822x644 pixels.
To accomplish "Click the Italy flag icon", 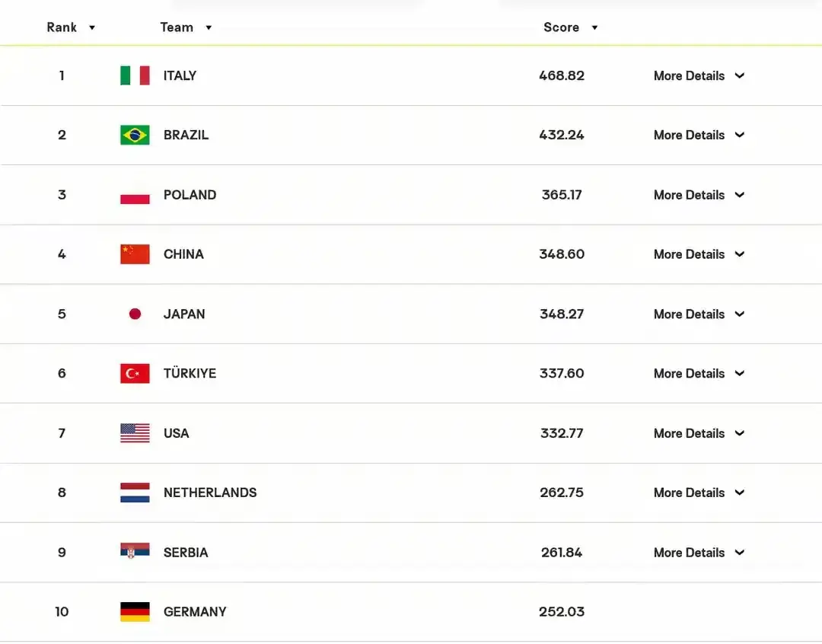I will (x=135, y=75).
